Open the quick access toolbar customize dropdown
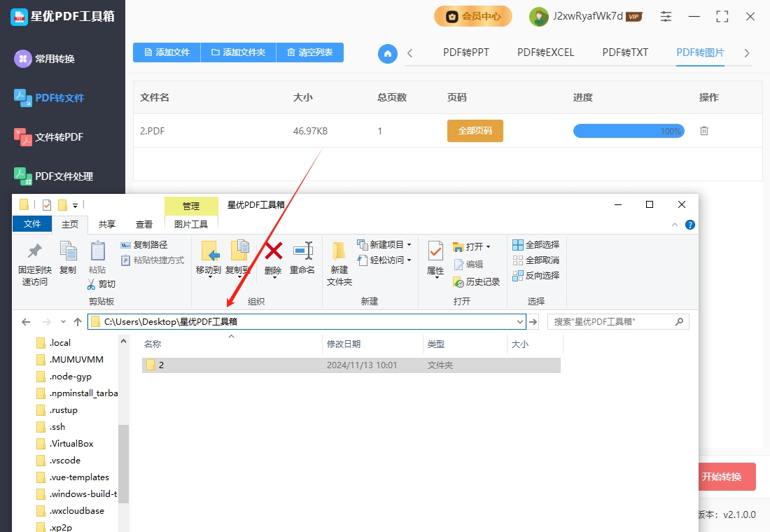The height and width of the screenshot is (532, 770). [x=75, y=205]
